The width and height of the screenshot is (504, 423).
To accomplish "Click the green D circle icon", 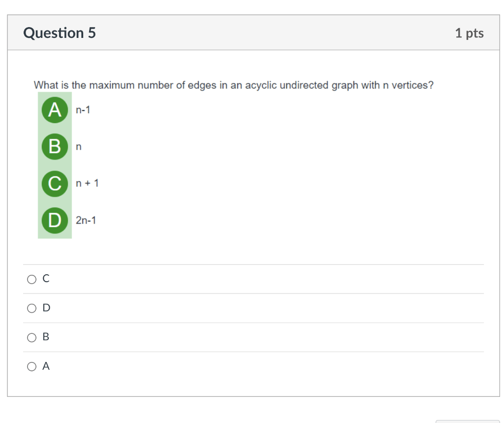I will click(x=55, y=220).
